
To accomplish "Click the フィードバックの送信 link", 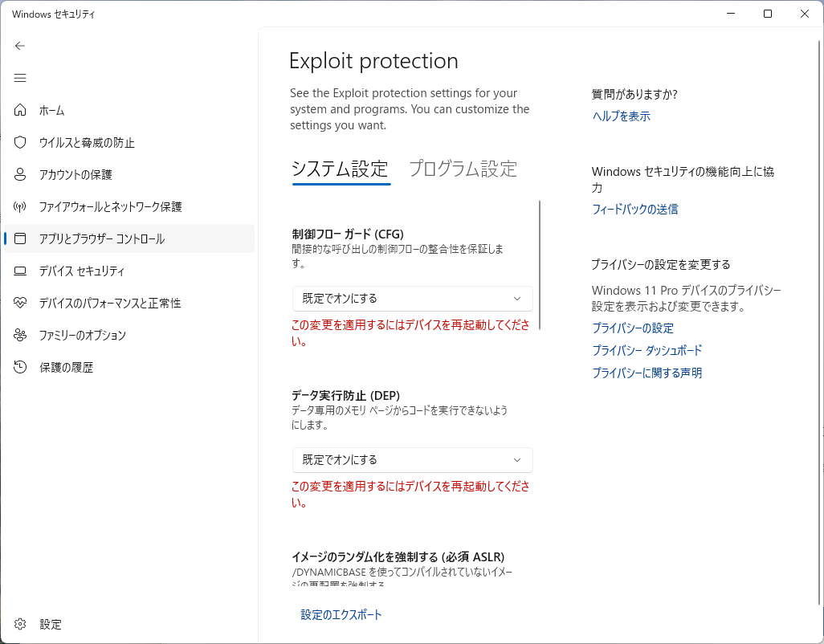I will pos(634,209).
